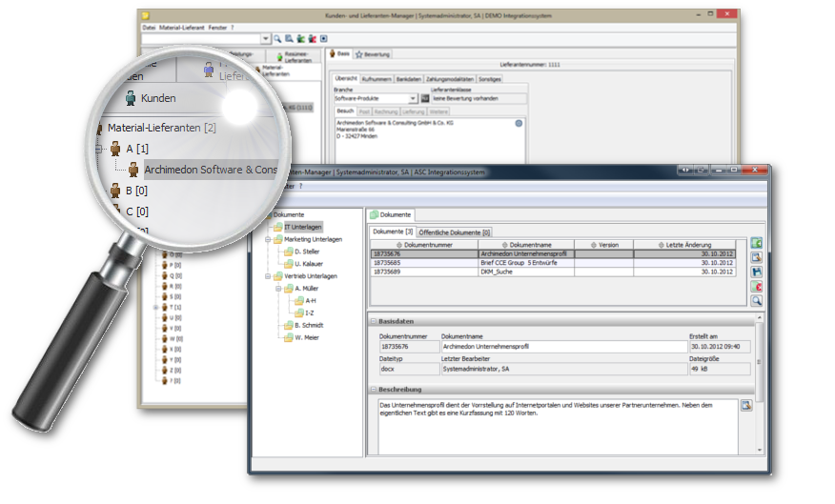Collapse the Basisdaten section
Image resolution: width=835 pixels, height=504 pixels.
coord(374,321)
